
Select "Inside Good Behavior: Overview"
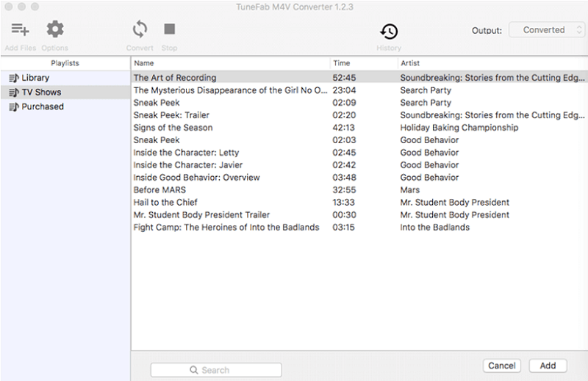point(359,177)
